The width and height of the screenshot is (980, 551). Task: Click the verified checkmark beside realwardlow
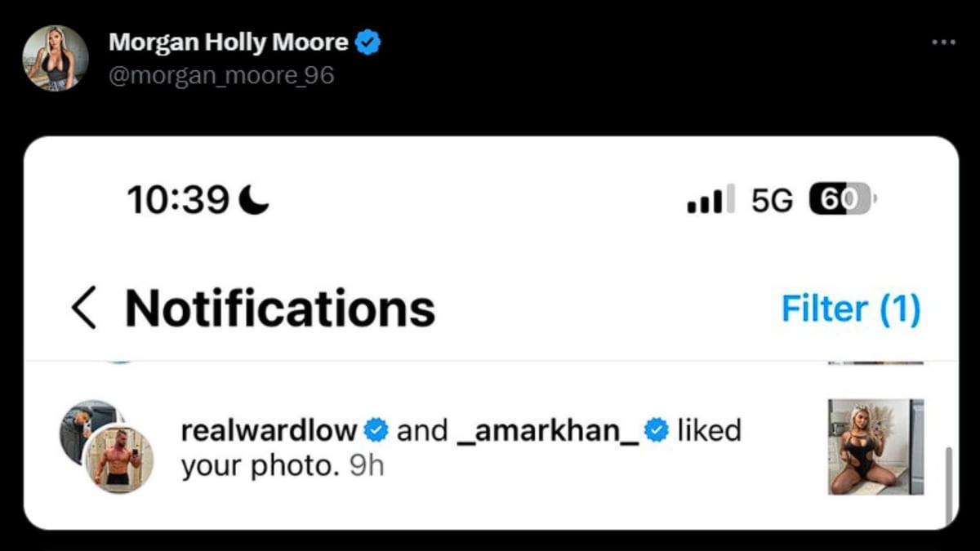pyautogui.click(x=374, y=429)
